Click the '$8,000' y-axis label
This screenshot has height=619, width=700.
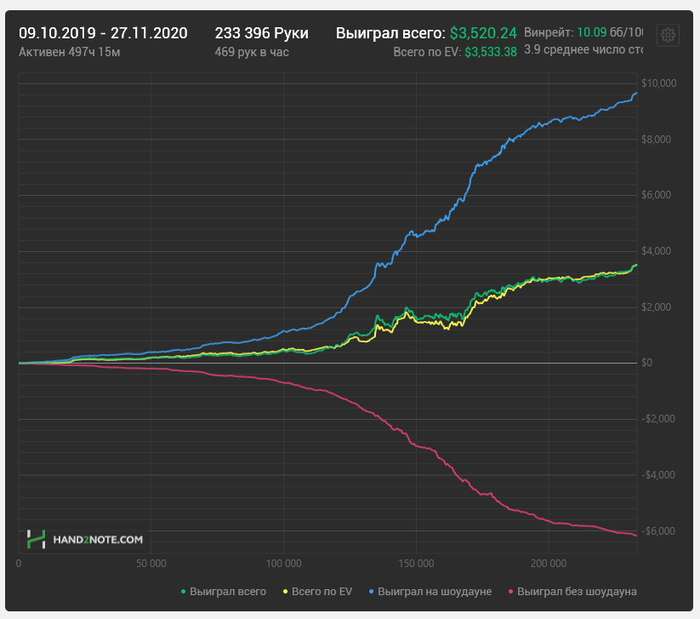click(x=656, y=139)
